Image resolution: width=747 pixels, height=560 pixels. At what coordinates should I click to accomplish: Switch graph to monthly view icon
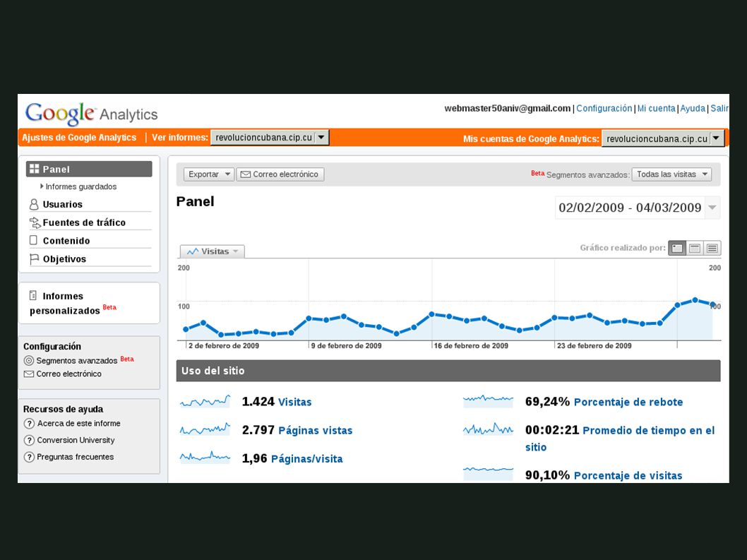click(x=712, y=248)
